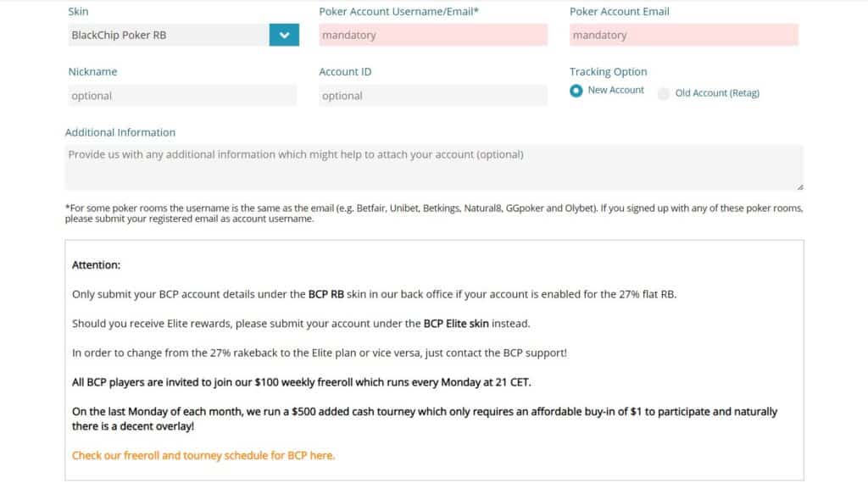The height and width of the screenshot is (489, 868).
Task: Click the optional Nickname input box
Action: (x=182, y=96)
